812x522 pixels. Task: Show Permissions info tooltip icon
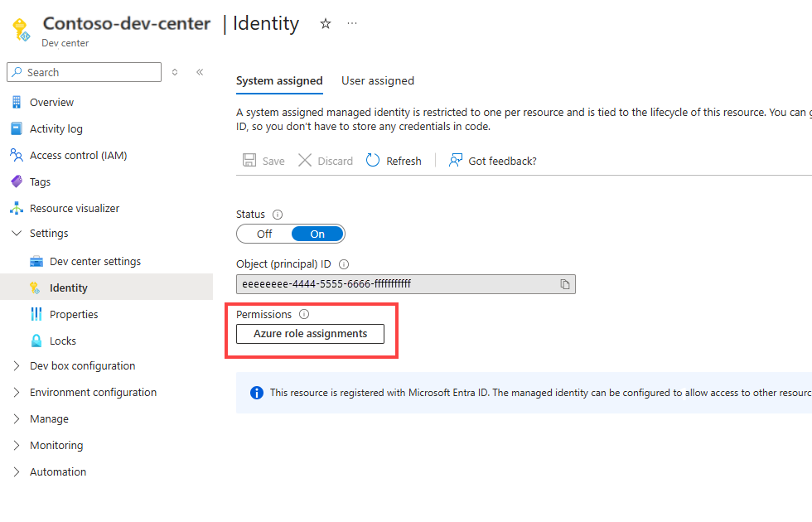click(x=305, y=314)
